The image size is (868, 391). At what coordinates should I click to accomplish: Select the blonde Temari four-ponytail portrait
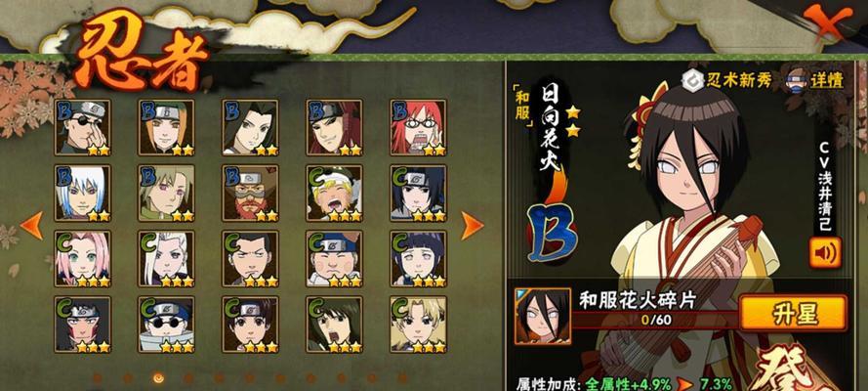coord(418,325)
